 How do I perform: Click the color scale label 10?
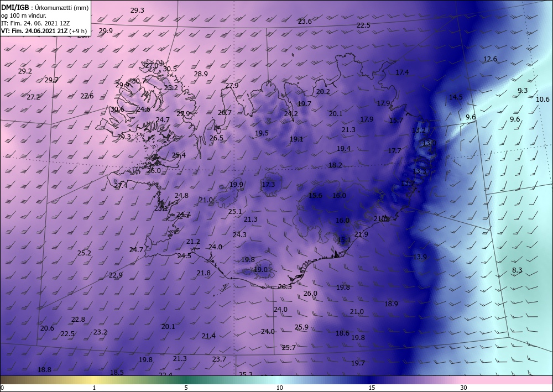coord(280,388)
